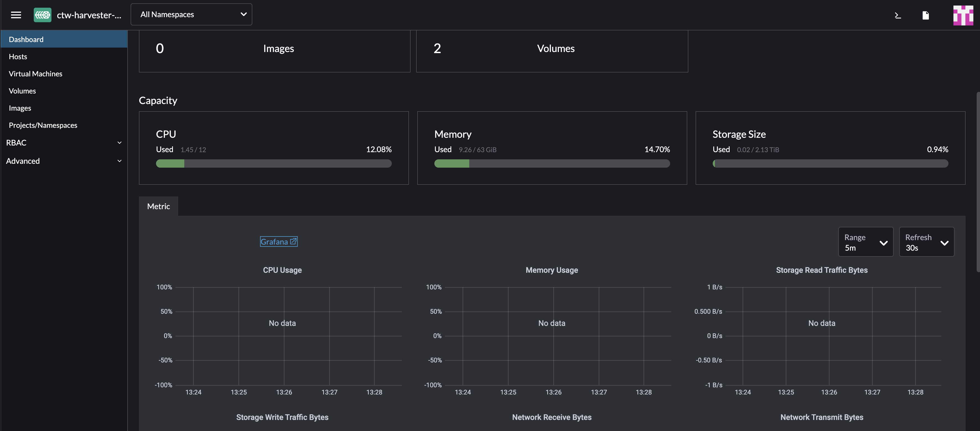Open the Hosts page

(18, 56)
